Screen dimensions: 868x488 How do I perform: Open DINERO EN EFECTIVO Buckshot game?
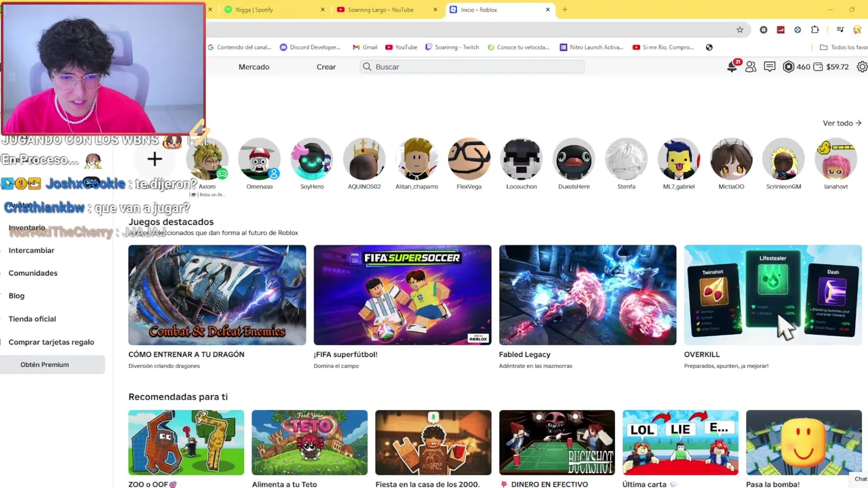(x=557, y=443)
